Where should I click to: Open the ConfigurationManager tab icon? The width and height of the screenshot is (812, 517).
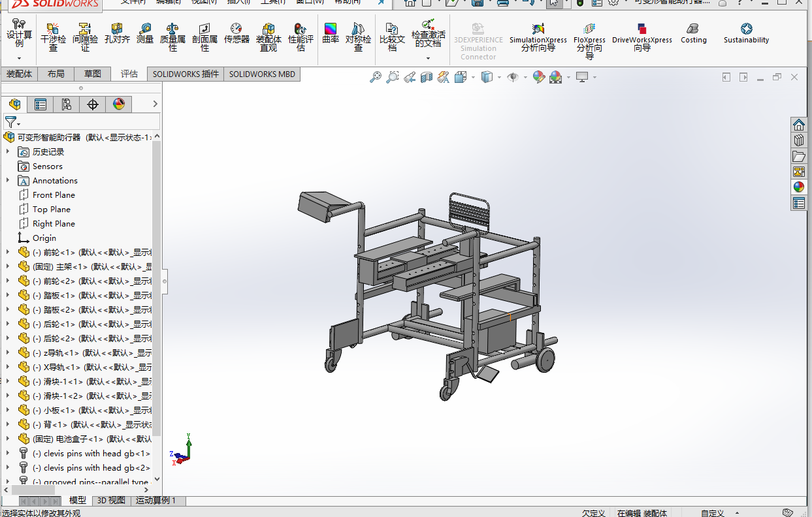[67, 104]
